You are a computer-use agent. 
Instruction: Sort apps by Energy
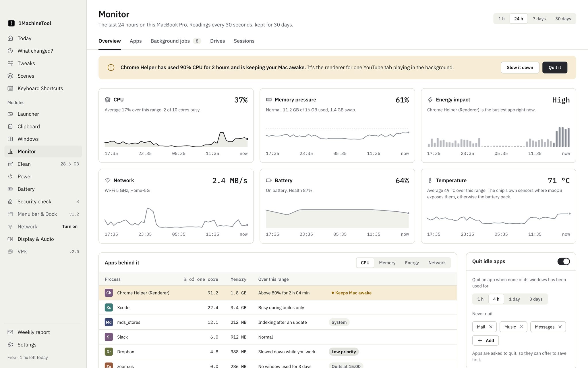[x=412, y=263]
